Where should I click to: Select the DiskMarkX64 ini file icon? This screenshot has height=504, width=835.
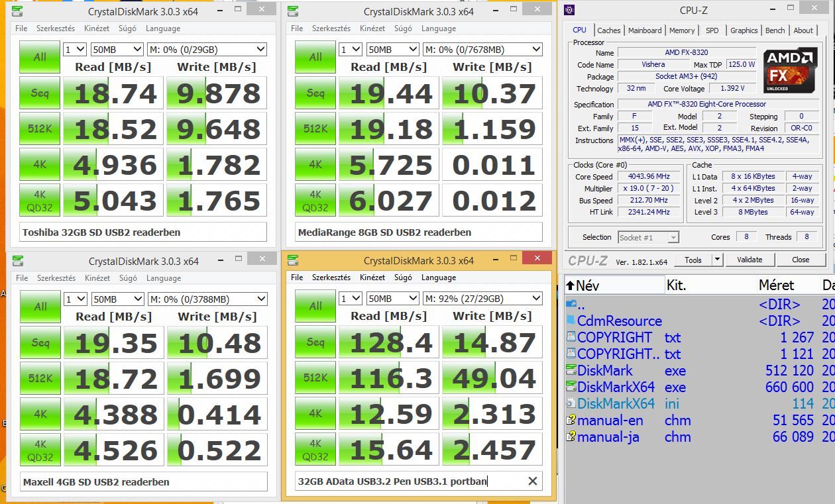[x=571, y=403]
